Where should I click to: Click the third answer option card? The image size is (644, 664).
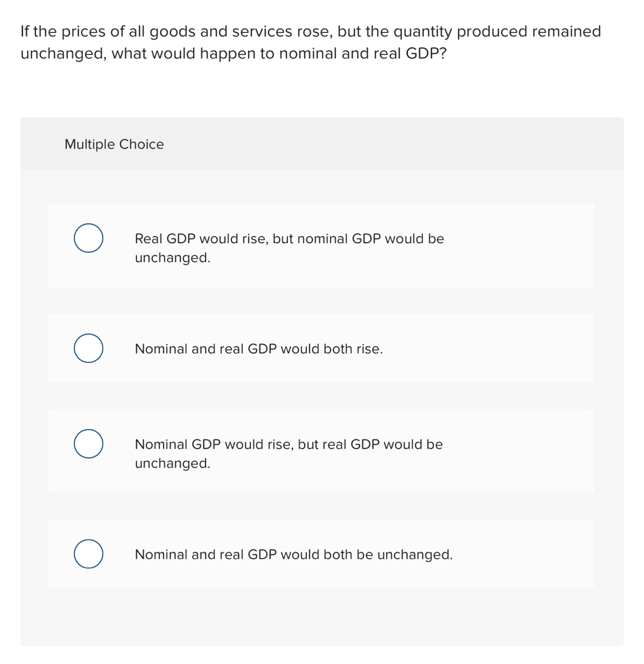[x=321, y=450]
